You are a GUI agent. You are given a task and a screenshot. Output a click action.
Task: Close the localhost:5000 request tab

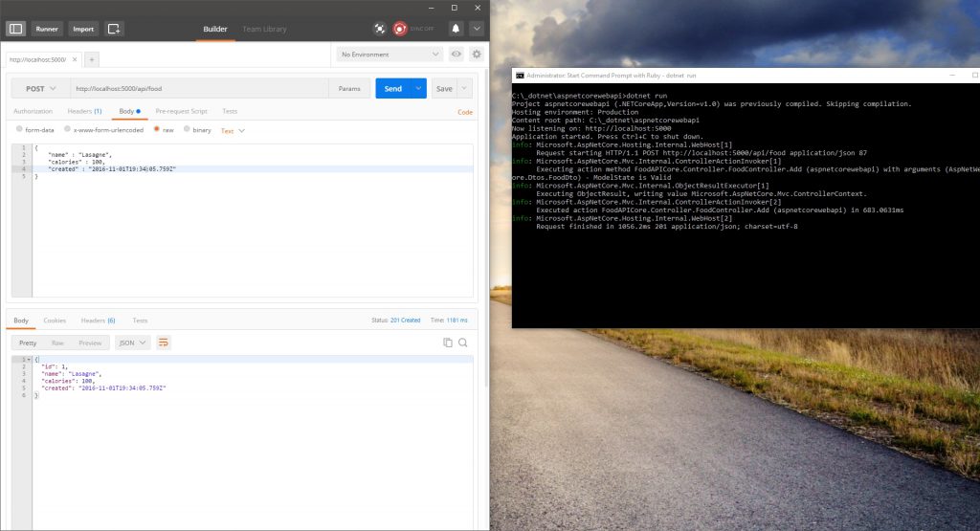pos(75,59)
